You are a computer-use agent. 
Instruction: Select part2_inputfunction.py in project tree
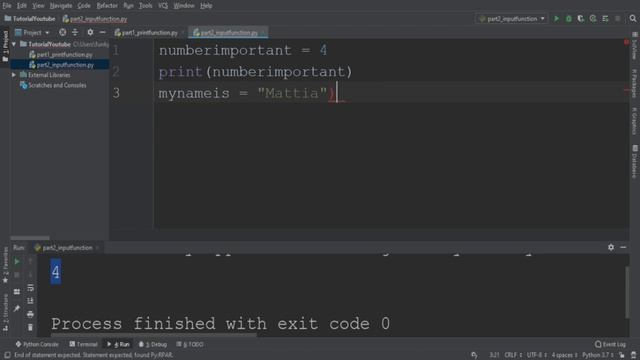pos(65,65)
